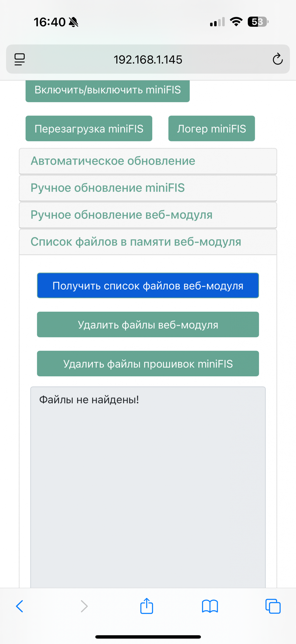
Task: Collapse Список файлов в памяти веб-модуля
Action: tap(148, 242)
